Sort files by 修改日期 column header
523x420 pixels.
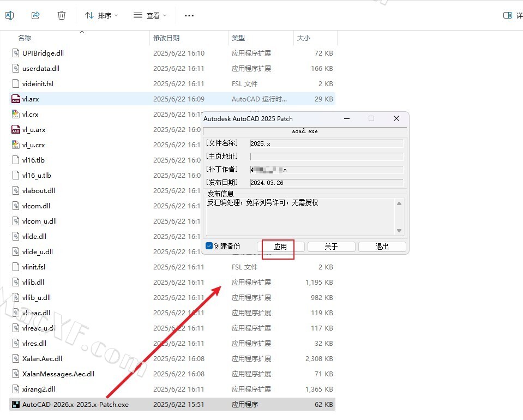(166, 38)
